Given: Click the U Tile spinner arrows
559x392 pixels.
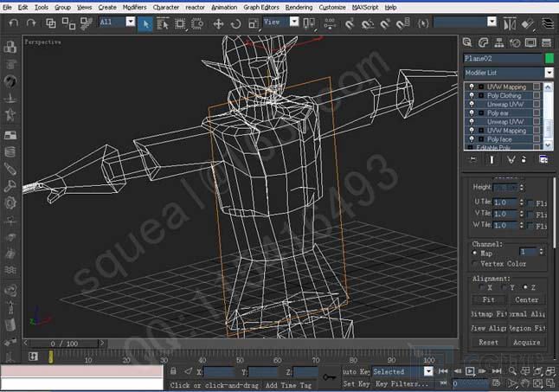Looking at the screenshot, I should tap(522, 202).
